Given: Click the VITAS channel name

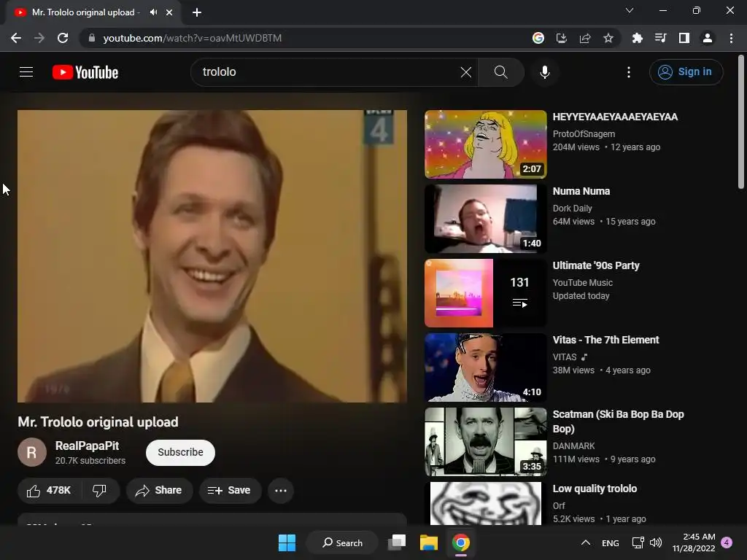Looking at the screenshot, I should 565,357.
